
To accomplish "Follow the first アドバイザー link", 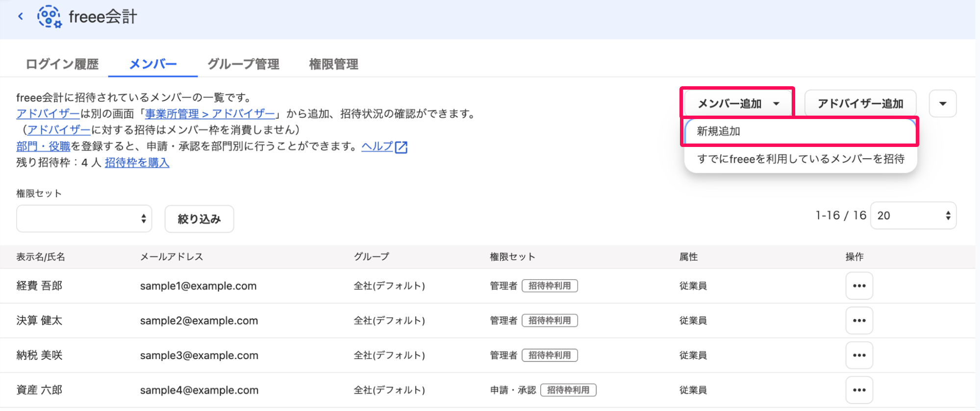I will [48, 114].
